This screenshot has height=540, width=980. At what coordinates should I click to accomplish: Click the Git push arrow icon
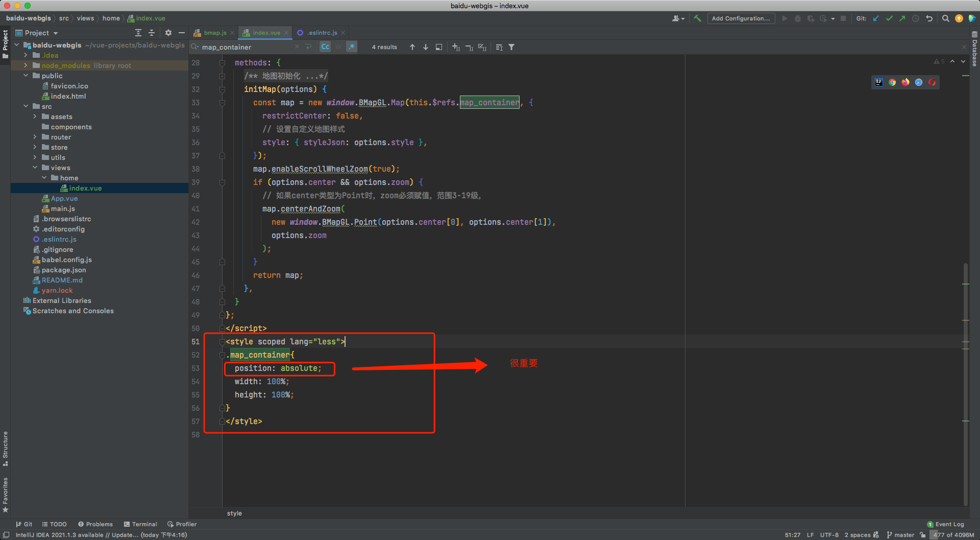[902, 18]
